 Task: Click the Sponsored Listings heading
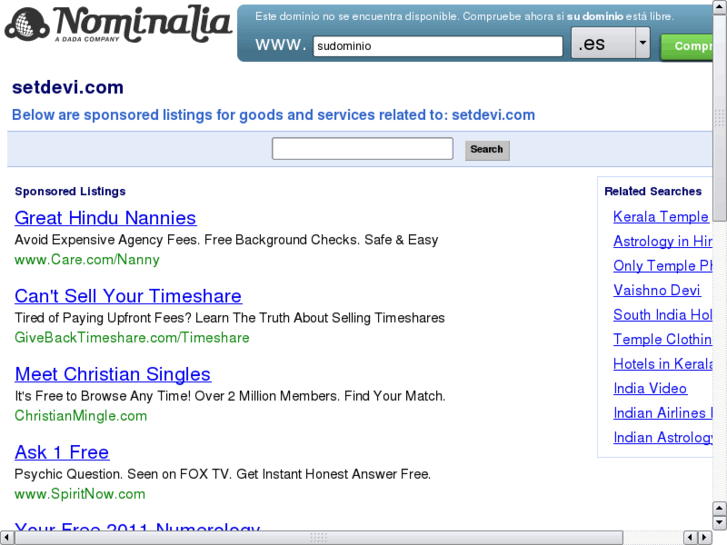click(70, 192)
